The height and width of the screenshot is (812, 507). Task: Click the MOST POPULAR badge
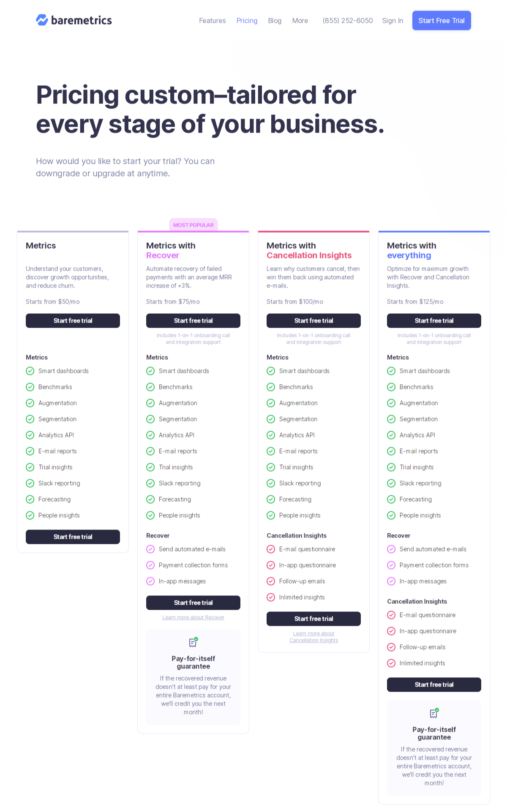click(x=193, y=225)
